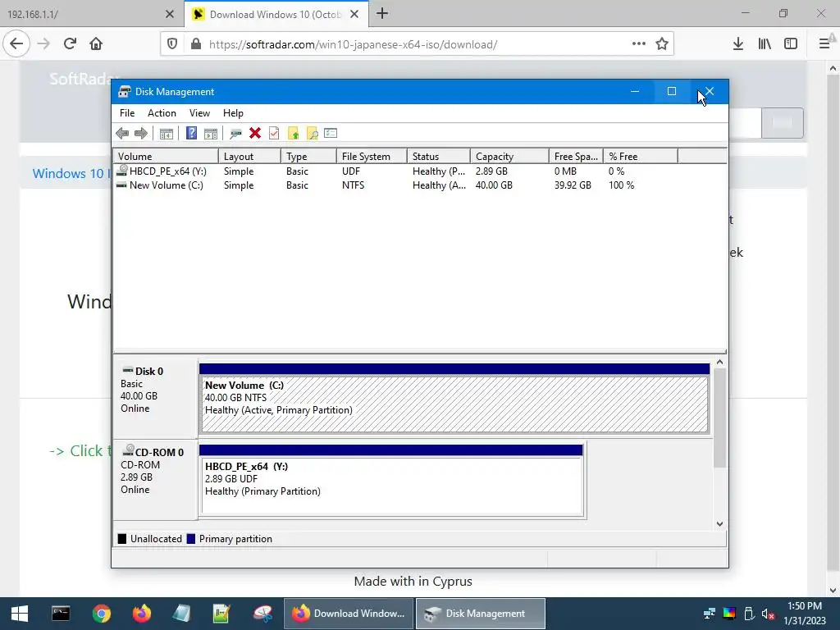Click disk pane scrollbar up arrow
The image size is (840, 630).
pyautogui.click(x=719, y=362)
